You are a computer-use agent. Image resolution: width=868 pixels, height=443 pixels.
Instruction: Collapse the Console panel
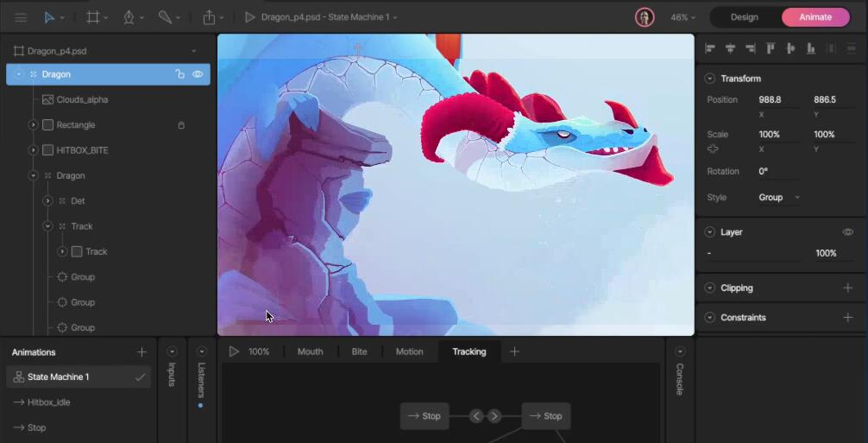tap(681, 351)
